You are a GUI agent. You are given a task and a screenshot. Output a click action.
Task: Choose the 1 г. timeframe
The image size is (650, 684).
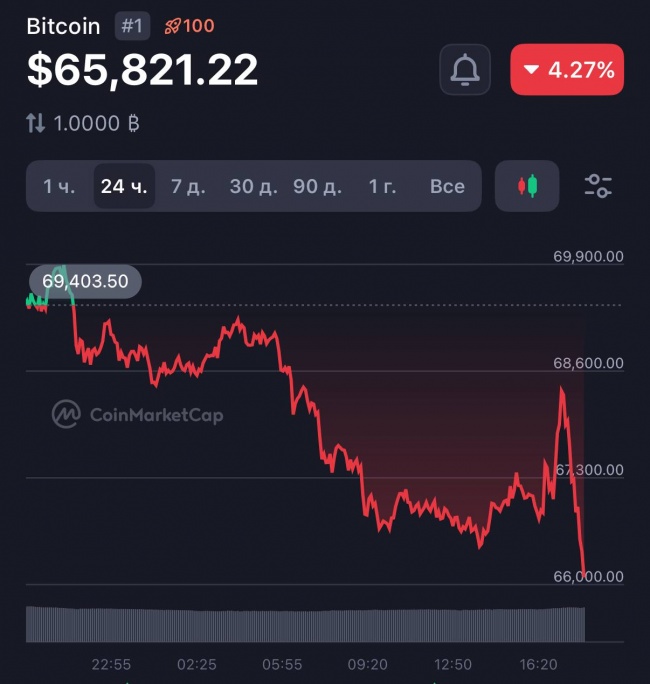coord(382,186)
